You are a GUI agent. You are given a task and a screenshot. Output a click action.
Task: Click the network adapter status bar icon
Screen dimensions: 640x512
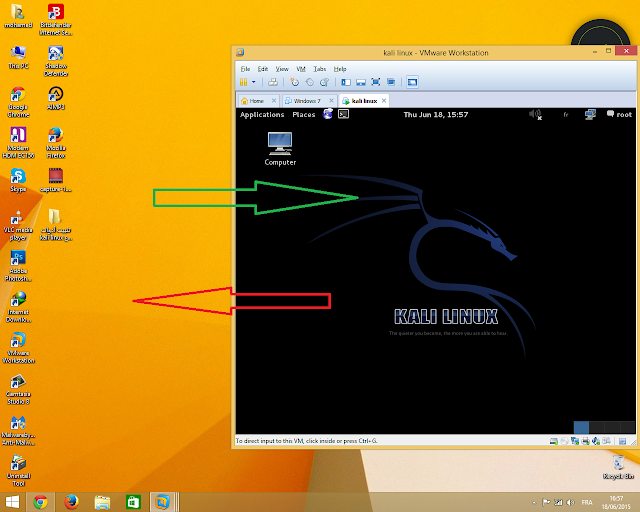575,441
